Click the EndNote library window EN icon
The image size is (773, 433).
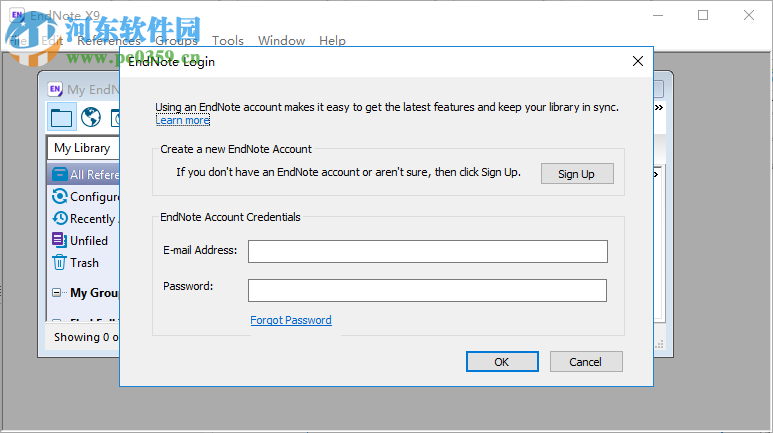click(x=56, y=90)
